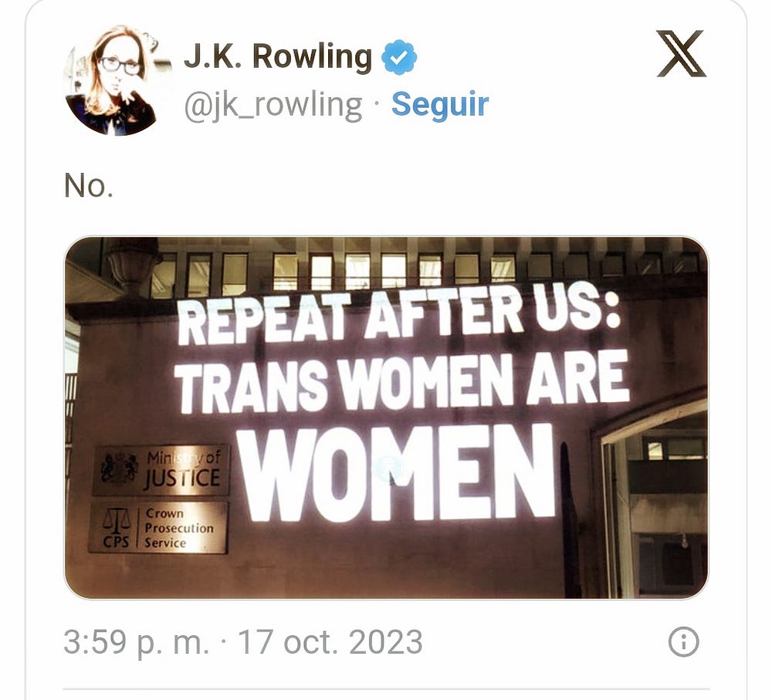The width and height of the screenshot is (772, 700).
Task: Select the tweet text "No."
Action: click(89, 186)
